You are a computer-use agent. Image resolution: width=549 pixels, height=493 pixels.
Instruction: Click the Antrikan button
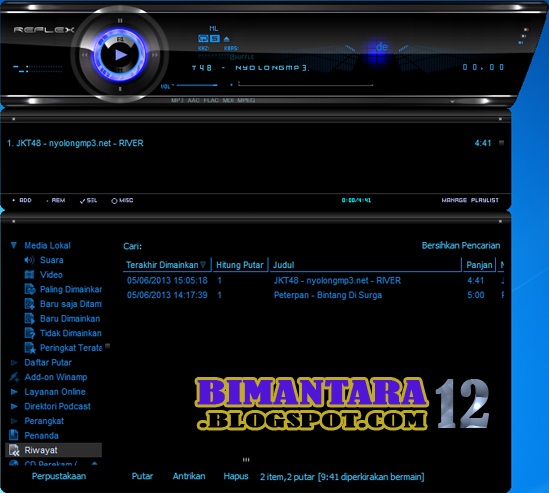tap(189, 476)
